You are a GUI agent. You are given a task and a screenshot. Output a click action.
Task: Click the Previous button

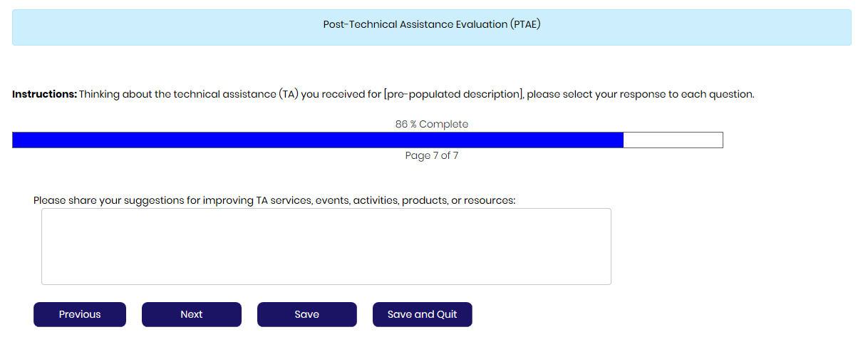[x=80, y=314]
